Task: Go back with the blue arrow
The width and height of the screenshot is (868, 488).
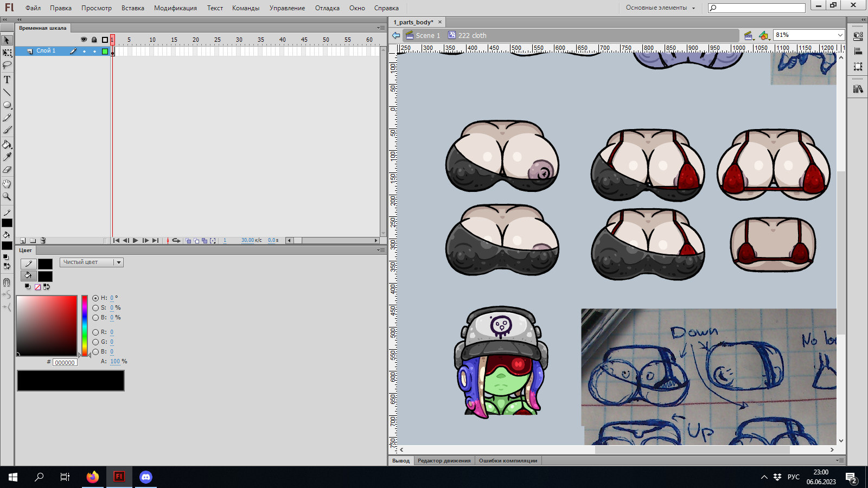Action: tap(396, 35)
